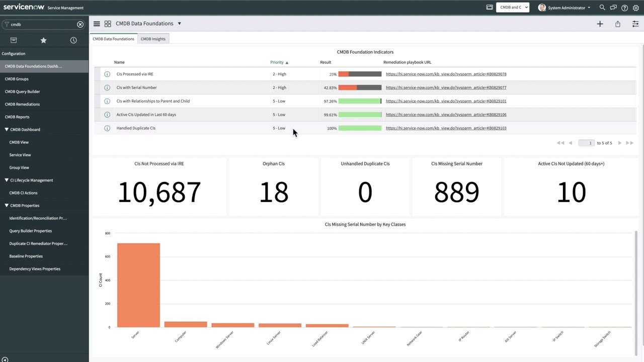Click the Handled Duplicate CIs progress bar

[360, 128]
